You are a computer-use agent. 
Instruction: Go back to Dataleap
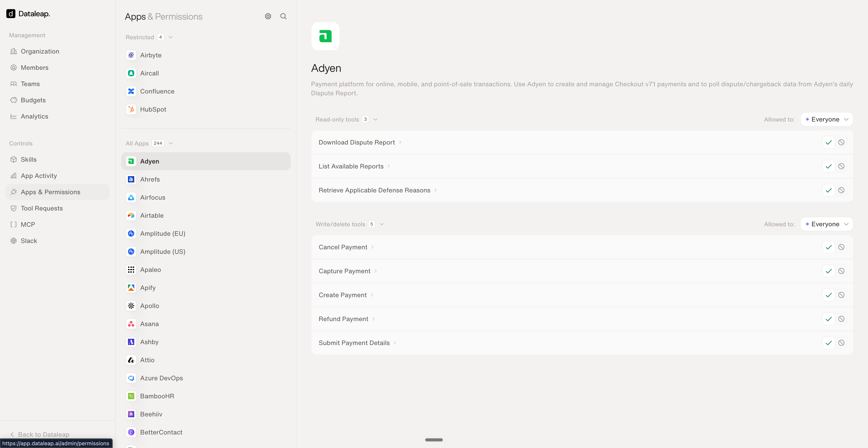40,434
